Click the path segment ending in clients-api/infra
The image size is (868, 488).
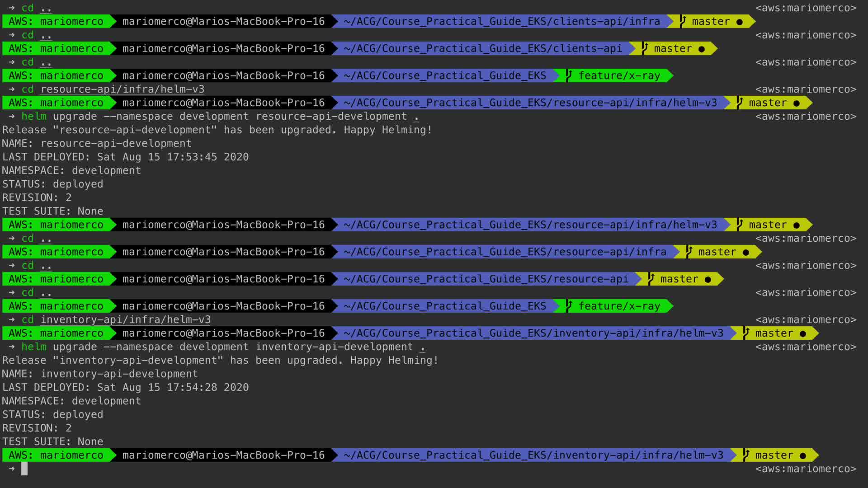tap(501, 21)
